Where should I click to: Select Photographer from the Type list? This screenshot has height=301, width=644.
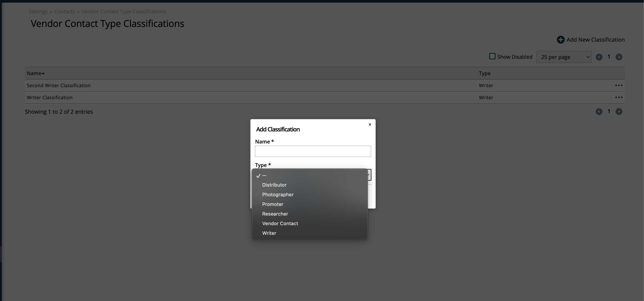[x=278, y=194]
